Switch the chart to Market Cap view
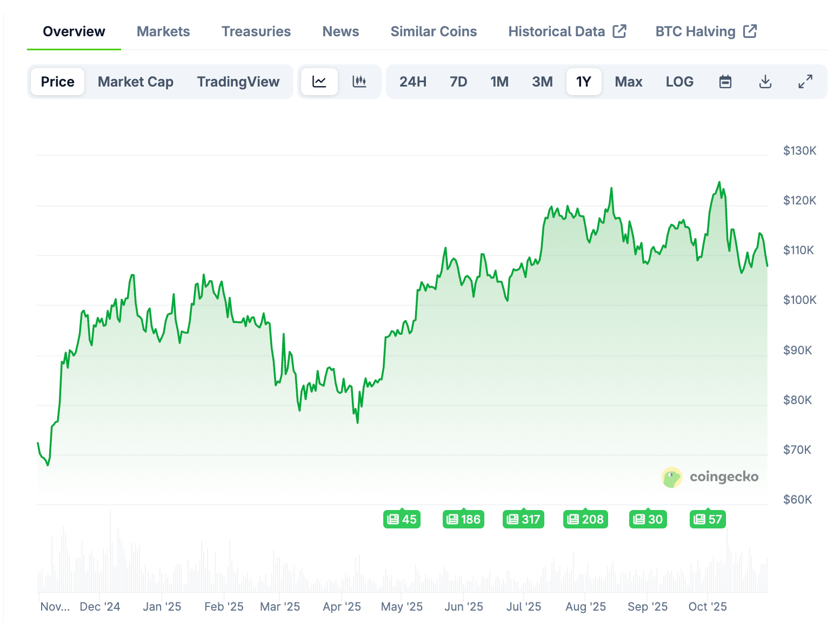840x622 pixels. click(x=135, y=81)
